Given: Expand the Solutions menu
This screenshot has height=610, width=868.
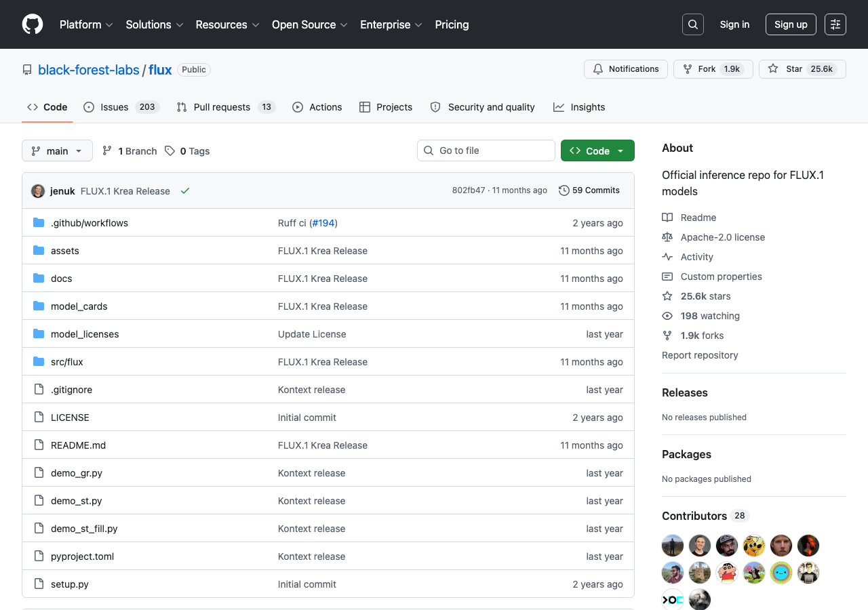Looking at the screenshot, I should 155,24.
